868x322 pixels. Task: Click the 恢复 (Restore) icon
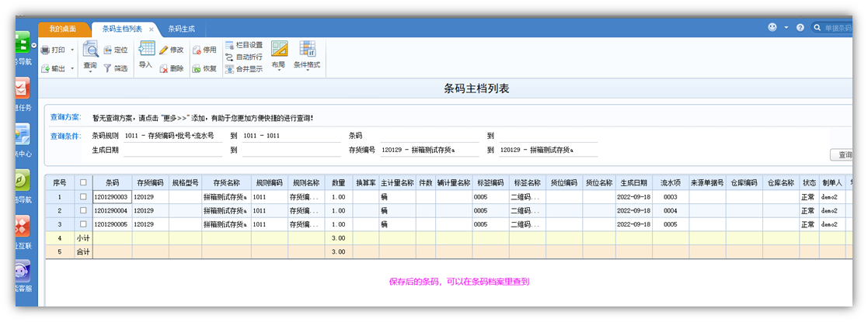197,68
